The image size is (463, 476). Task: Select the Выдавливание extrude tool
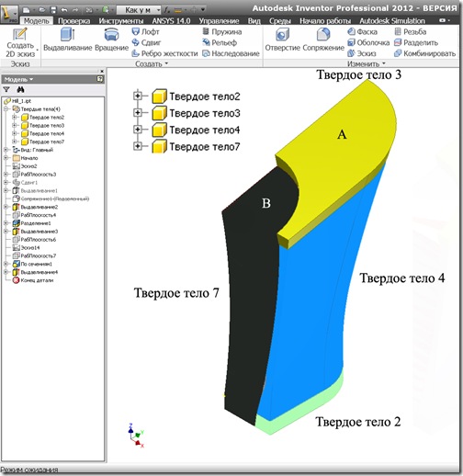(x=68, y=40)
